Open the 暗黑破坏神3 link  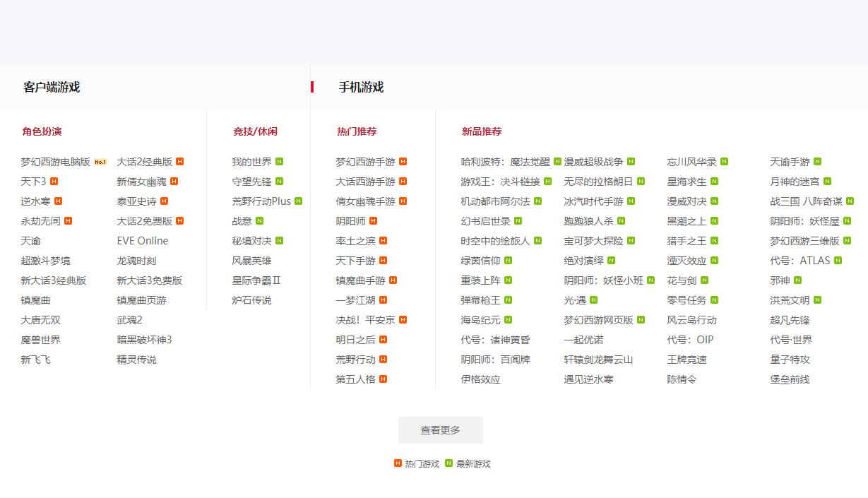[x=144, y=340]
